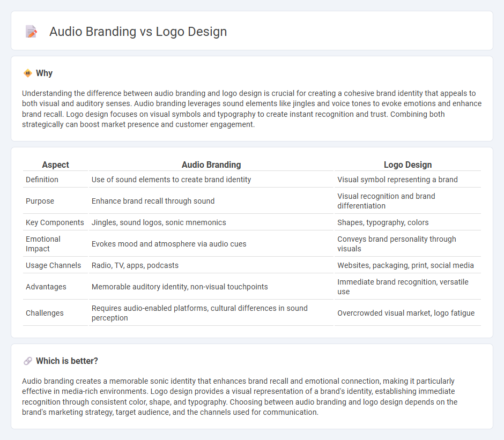Click the Key Components row label
Screen dimensions: 504x440
[x=55, y=222]
